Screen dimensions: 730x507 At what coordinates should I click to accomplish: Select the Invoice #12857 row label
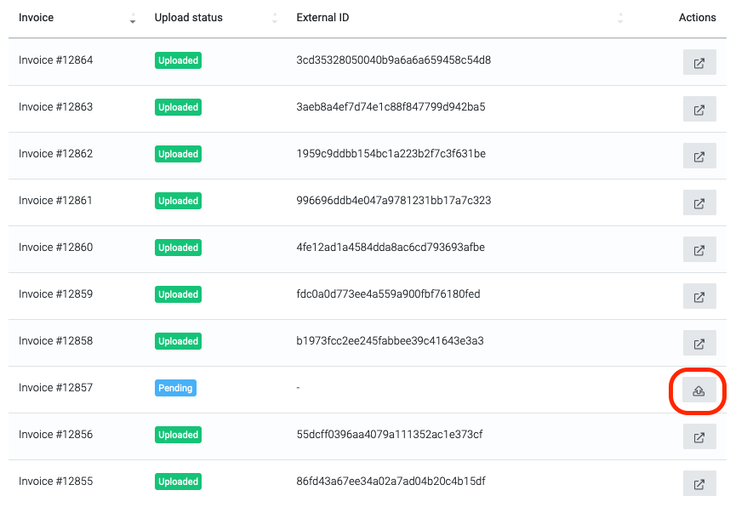55,388
